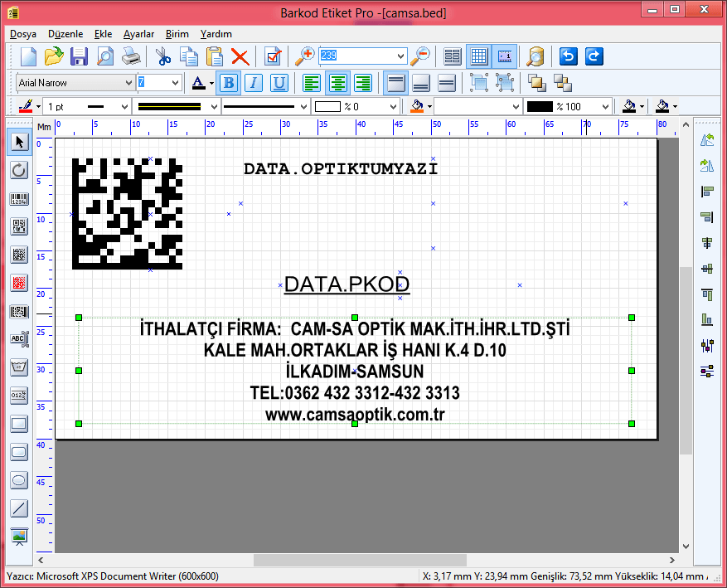This screenshot has height=588, width=727.
Task: Select the DATA.PKOD text object
Action: [x=347, y=284]
